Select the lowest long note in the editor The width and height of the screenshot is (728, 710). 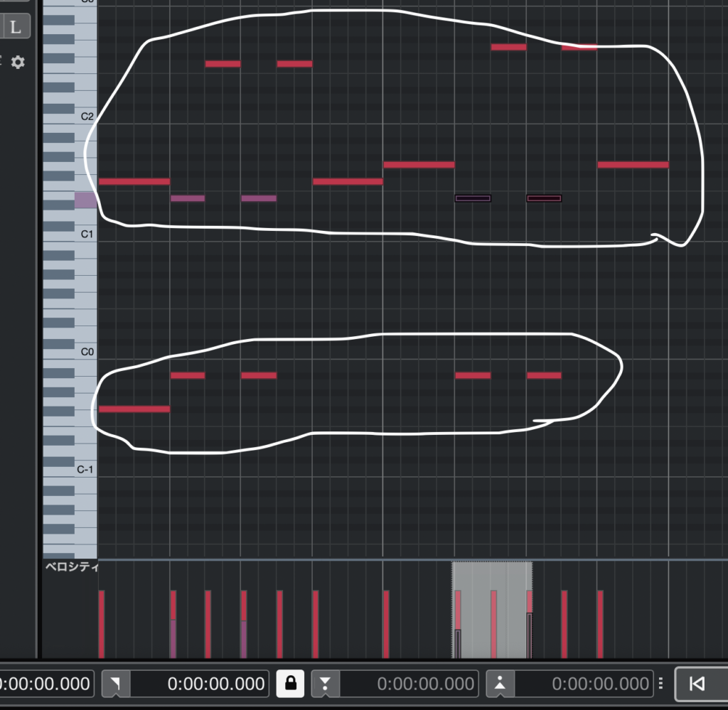(134, 409)
